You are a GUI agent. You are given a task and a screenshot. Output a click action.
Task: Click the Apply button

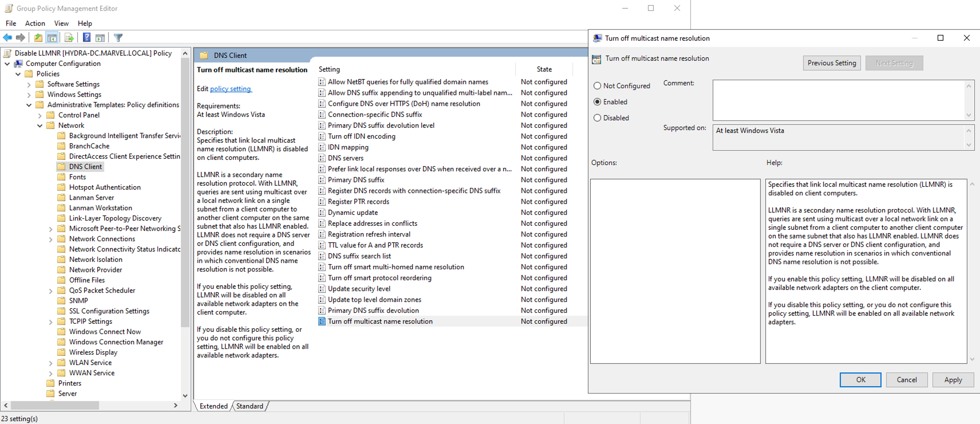click(x=952, y=380)
